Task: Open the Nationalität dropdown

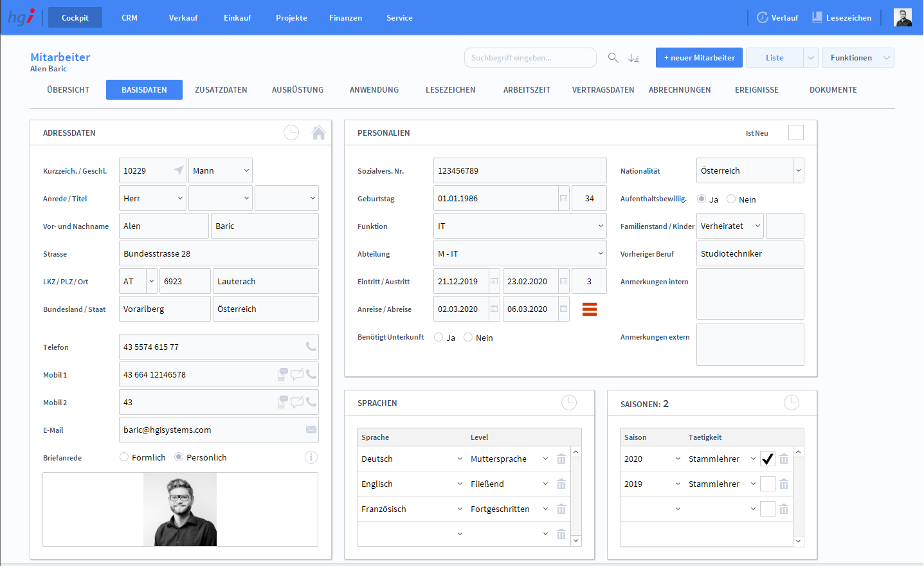Action: click(798, 171)
